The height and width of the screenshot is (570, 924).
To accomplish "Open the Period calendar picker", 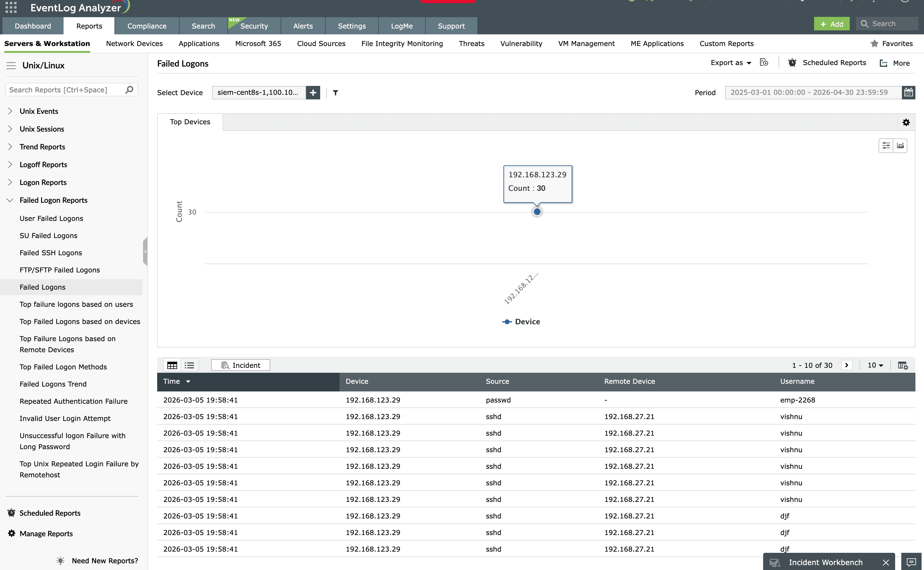I will point(909,92).
